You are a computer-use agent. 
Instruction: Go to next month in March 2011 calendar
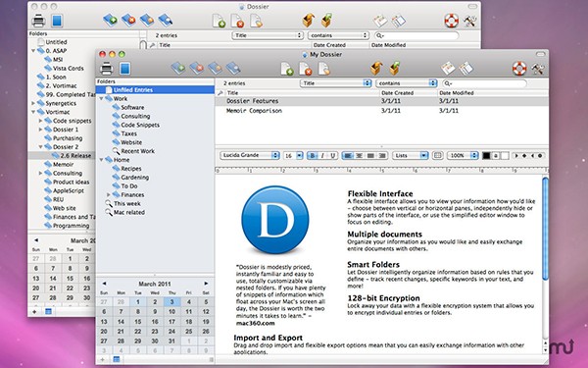click(x=206, y=284)
